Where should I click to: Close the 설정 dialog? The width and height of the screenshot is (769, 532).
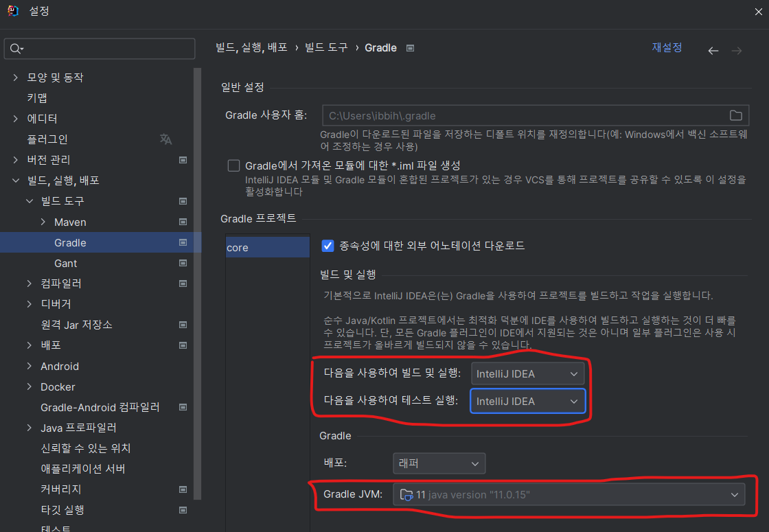click(x=758, y=11)
